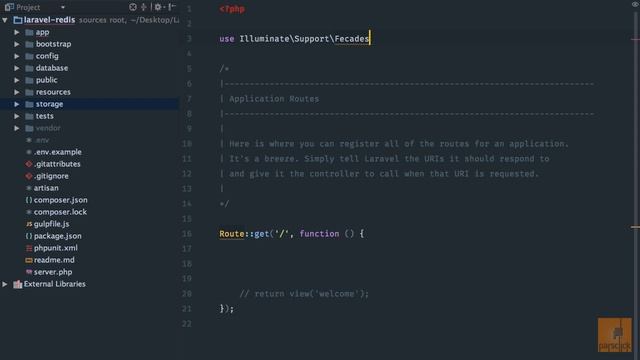
Task: Open the composer.lock file
Action: tap(60, 212)
